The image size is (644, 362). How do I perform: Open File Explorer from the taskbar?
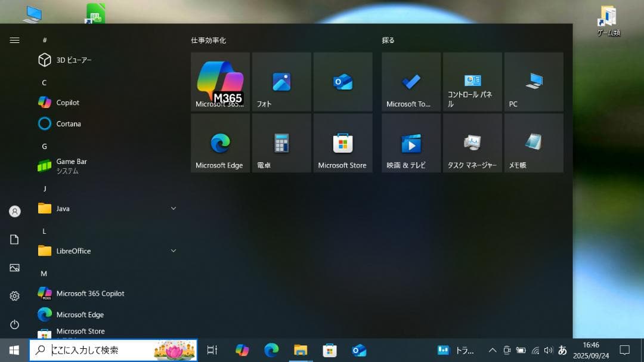301,350
